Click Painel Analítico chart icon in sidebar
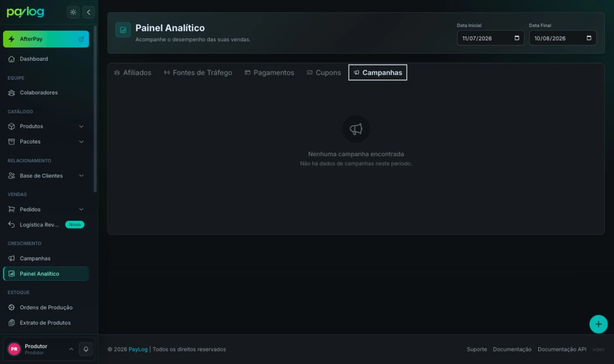 click(x=11, y=274)
